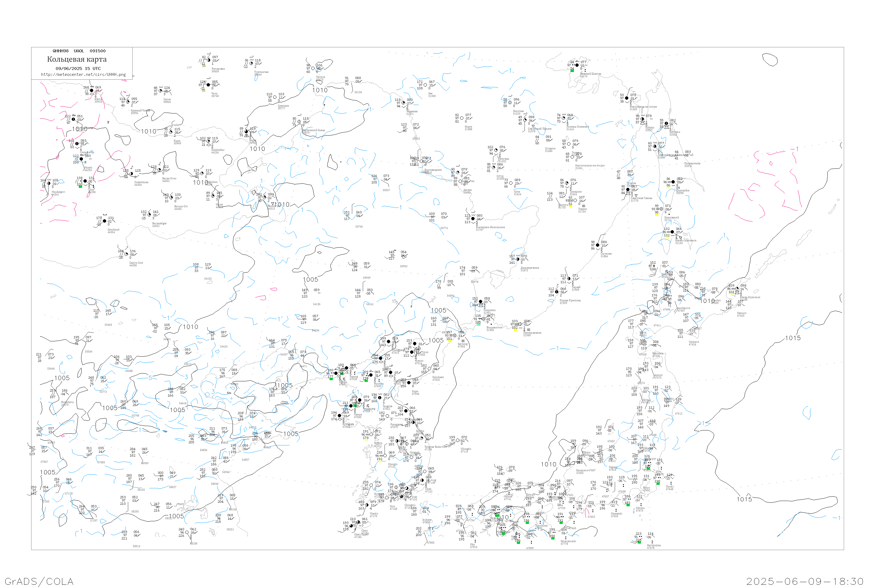Click the 2025-06-09-18:30 timestamp at bottom right
The image size is (882, 588).
coord(805,581)
